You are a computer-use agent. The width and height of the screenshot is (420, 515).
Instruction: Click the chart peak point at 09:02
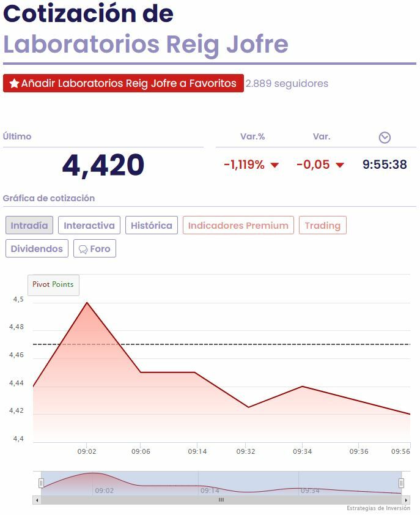pos(87,303)
